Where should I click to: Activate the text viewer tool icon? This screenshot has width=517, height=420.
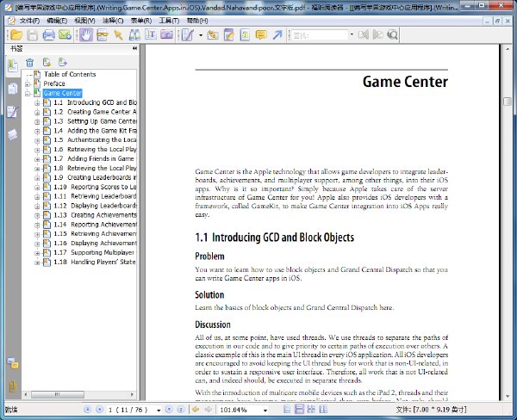tap(150, 34)
